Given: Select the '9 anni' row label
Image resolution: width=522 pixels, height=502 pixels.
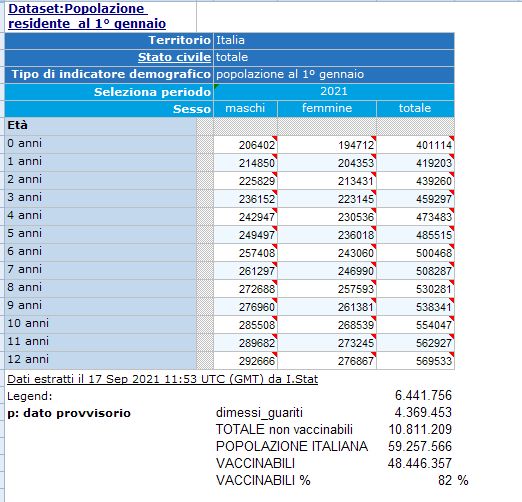Looking at the screenshot, I should (x=100, y=306).
